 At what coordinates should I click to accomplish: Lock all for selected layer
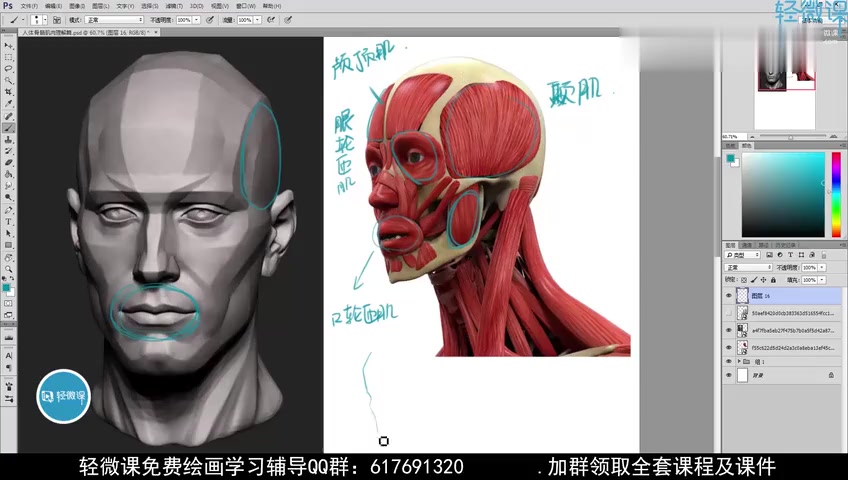tap(773, 280)
